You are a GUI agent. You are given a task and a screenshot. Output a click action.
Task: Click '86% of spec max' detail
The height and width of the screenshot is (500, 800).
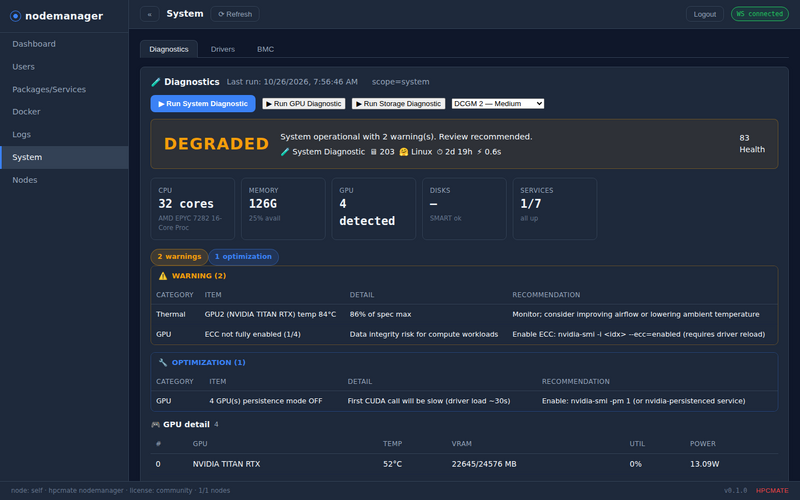pos(380,314)
